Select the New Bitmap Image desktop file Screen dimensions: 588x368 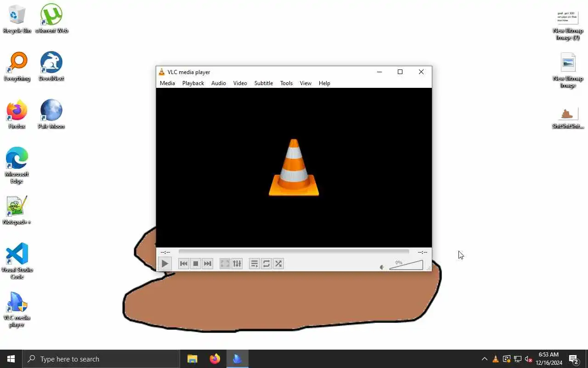(x=568, y=70)
